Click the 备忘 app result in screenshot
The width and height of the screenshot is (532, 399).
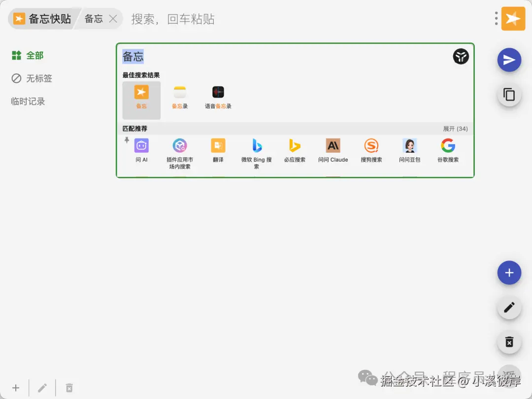tap(141, 100)
